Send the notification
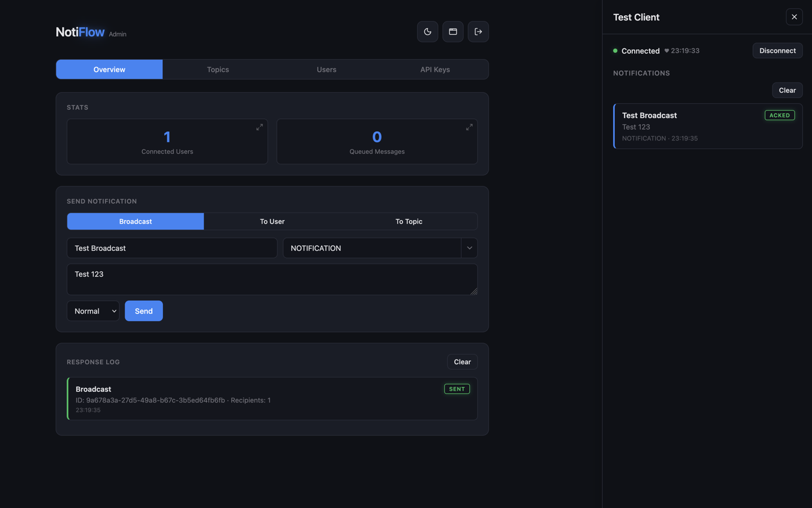This screenshot has height=508, width=812. [x=144, y=311]
